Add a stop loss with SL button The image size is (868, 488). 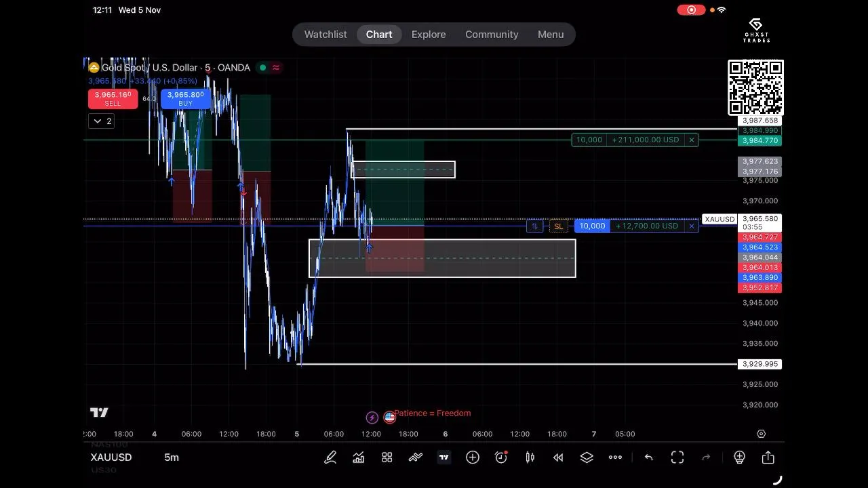pos(558,226)
